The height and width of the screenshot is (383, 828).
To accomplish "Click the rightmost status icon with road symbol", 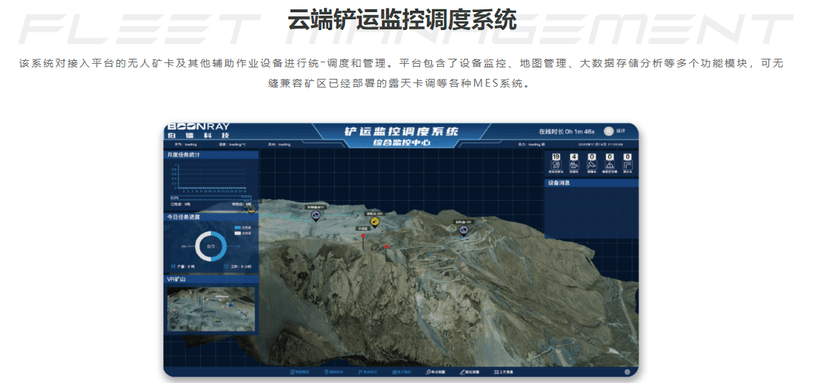I will click(627, 165).
